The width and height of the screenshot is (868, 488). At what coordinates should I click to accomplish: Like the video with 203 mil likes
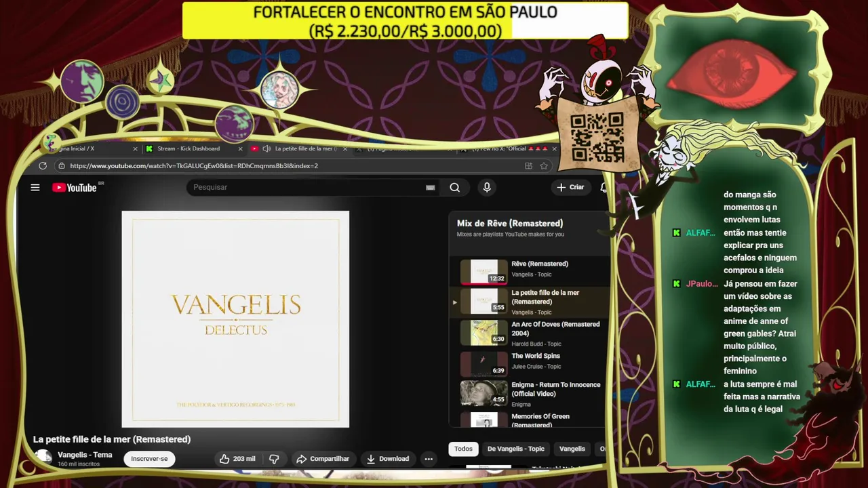(x=237, y=459)
